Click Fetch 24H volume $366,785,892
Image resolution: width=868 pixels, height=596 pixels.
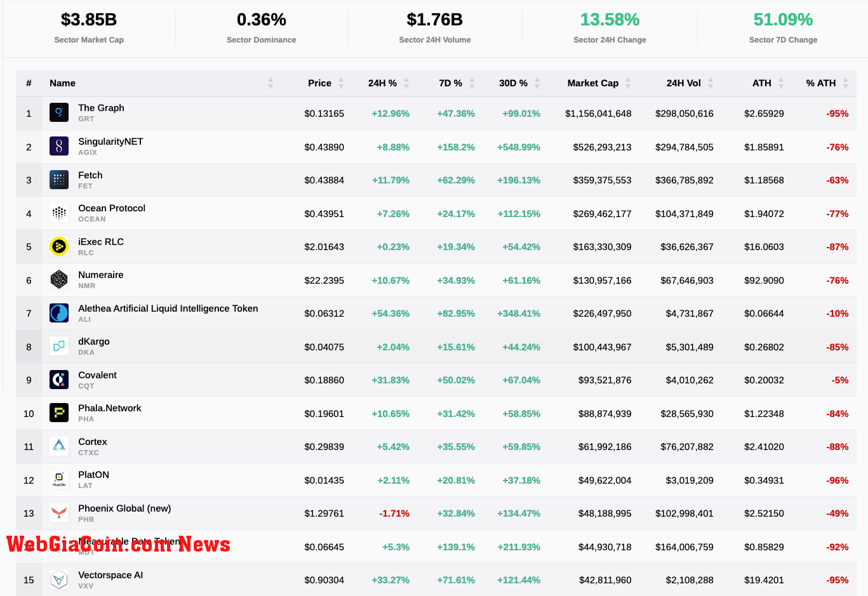click(684, 180)
